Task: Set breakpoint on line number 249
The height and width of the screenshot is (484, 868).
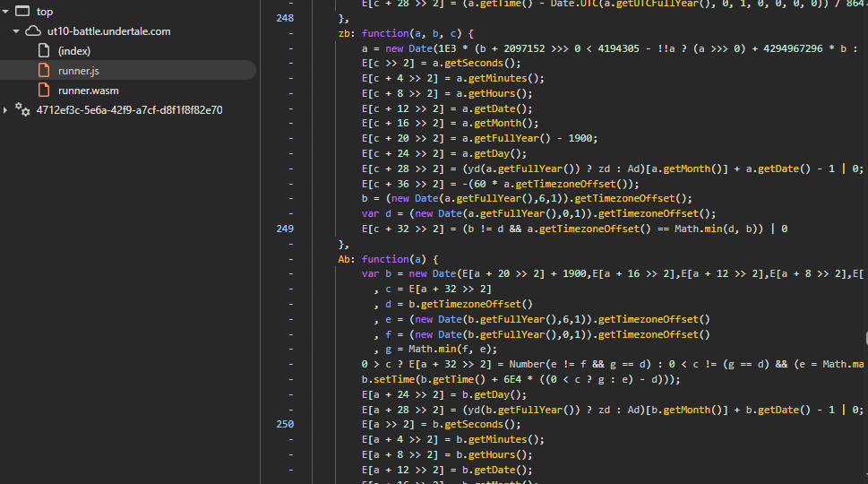Action: point(285,229)
